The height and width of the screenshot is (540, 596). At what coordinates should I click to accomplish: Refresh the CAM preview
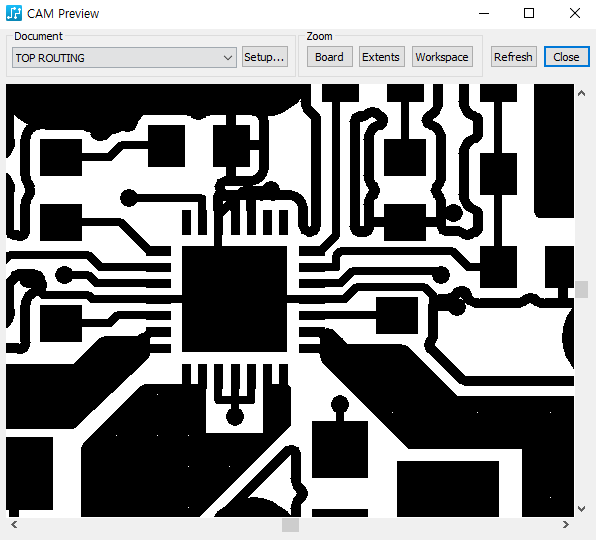click(514, 57)
